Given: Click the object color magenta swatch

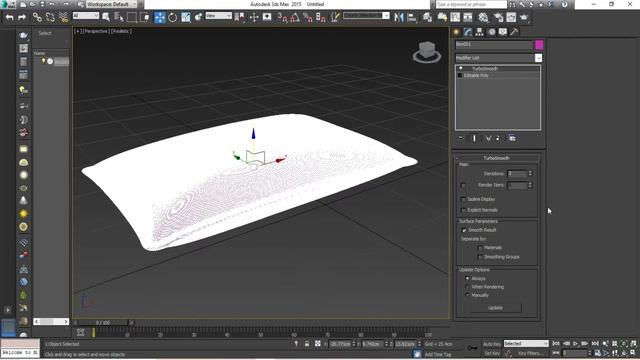Looking at the screenshot, I should point(539,44).
